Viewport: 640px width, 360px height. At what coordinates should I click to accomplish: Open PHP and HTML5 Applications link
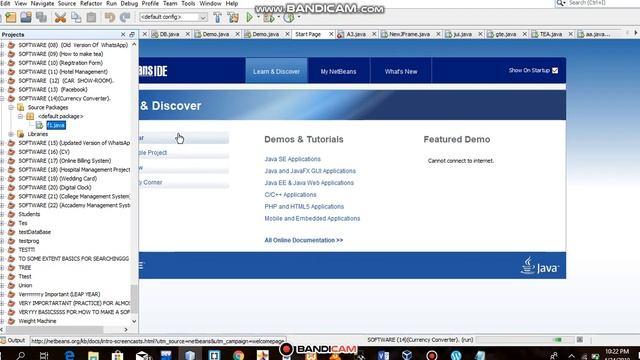[x=304, y=207]
